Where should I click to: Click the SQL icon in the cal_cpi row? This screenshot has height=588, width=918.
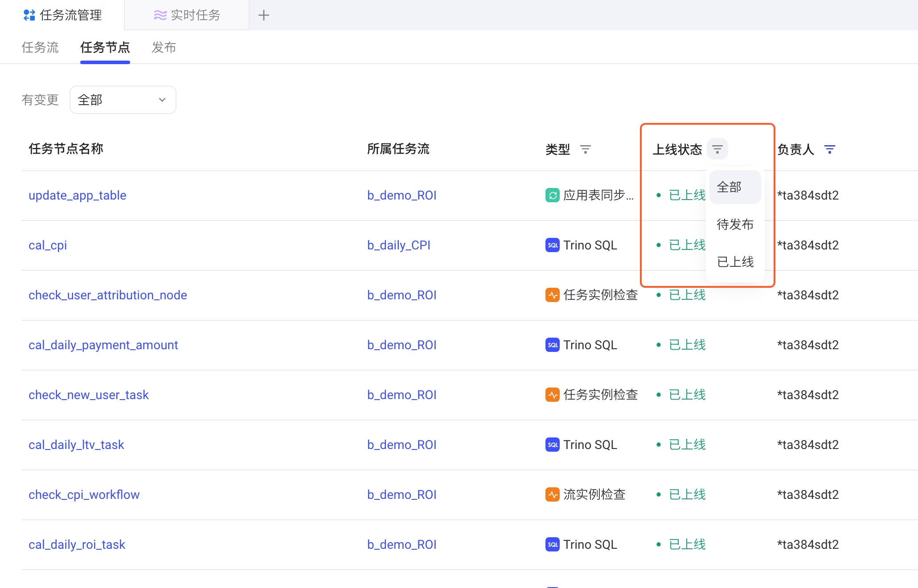click(553, 245)
